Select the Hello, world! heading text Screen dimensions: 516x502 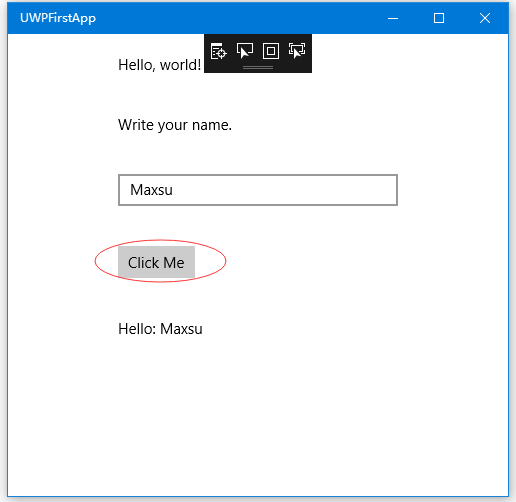(160, 65)
